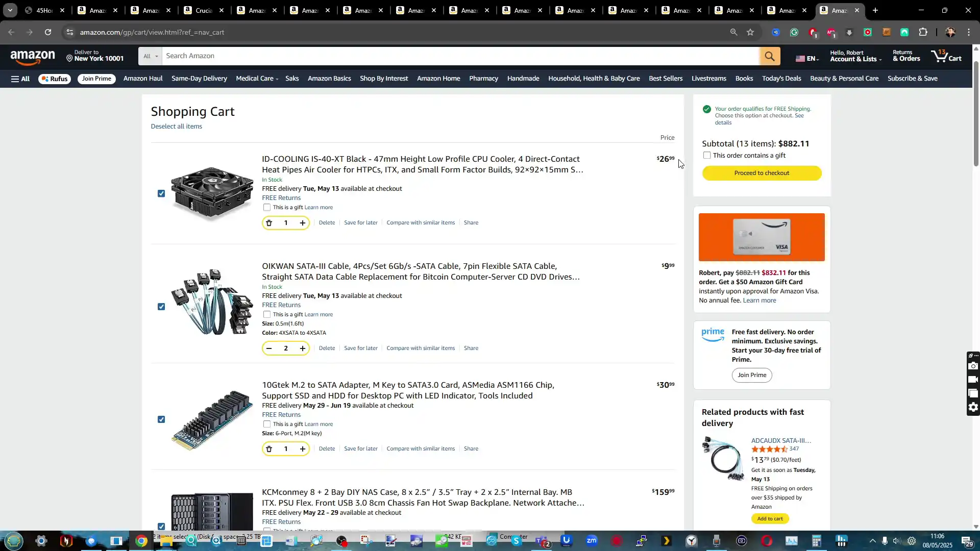Image resolution: width=980 pixels, height=551 pixels.
Task: Click trash icon for 10Gtek M.2 adapter
Action: [269, 449]
